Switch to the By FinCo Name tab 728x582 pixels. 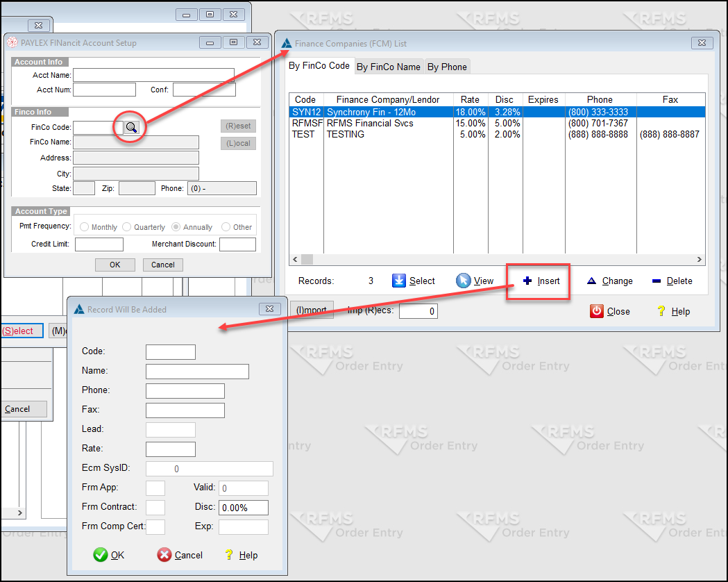(388, 67)
